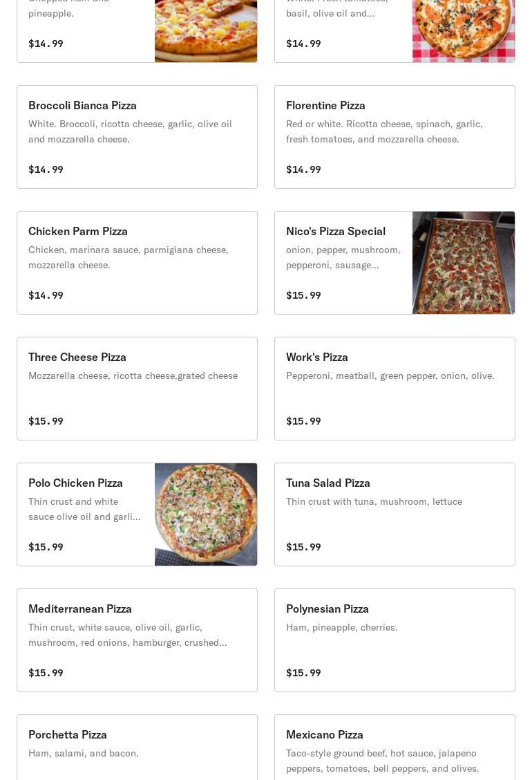Open the Porchetta Pizza item
Image resolution: width=532 pixels, height=780 pixels.
click(x=137, y=748)
